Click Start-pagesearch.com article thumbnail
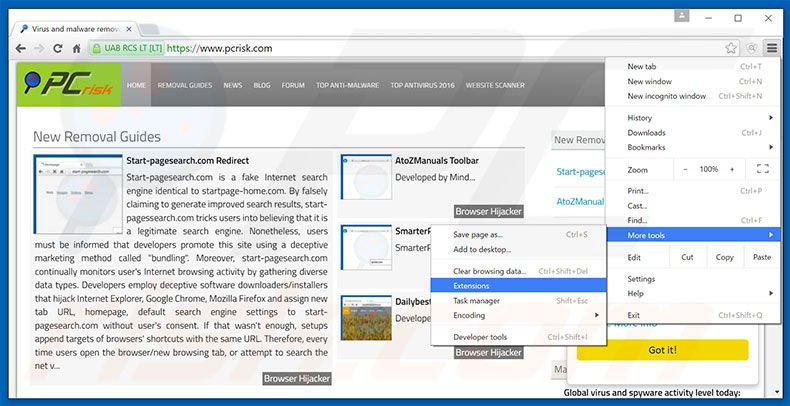The width and height of the screenshot is (790, 406). [78, 194]
